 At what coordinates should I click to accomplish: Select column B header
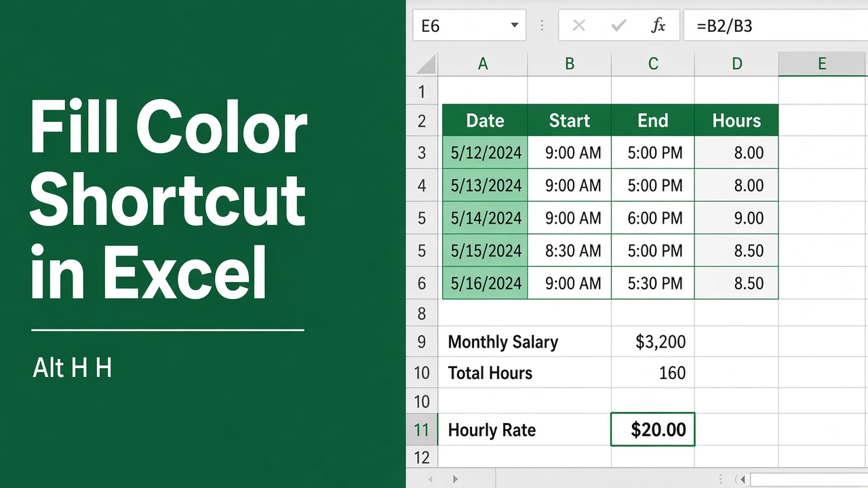pyautogui.click(x=570, y=64)
